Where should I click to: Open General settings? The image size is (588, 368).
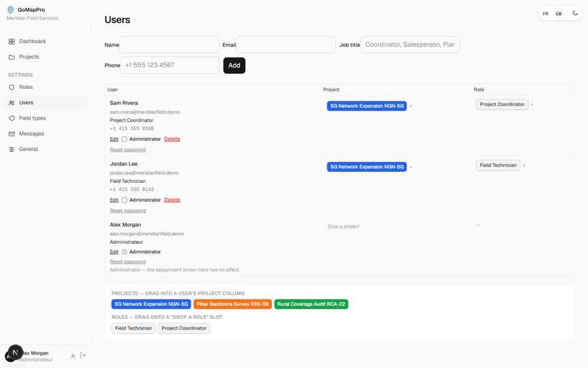click(x=46, y=149)
